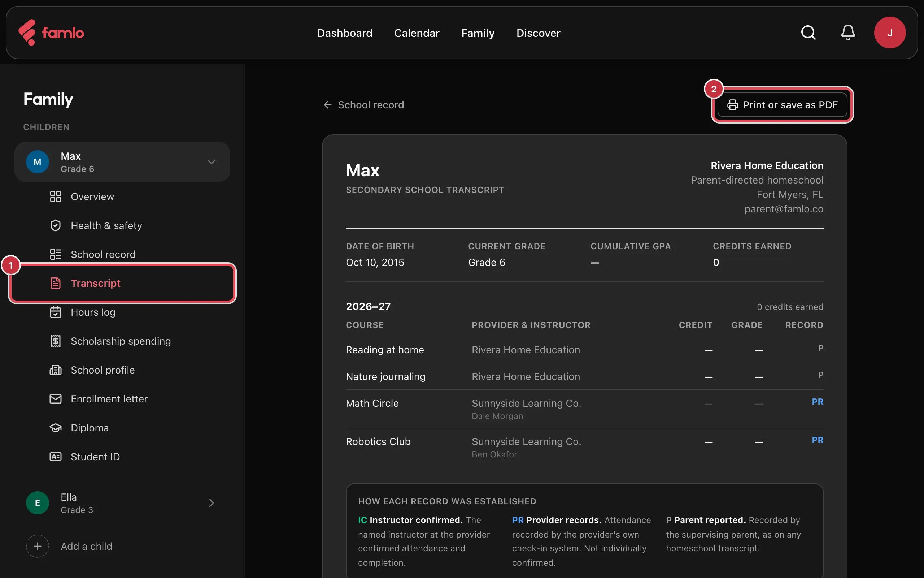Screen dimensions: 924x578
Task: Open Student ID page
Action: click(95, 456)
